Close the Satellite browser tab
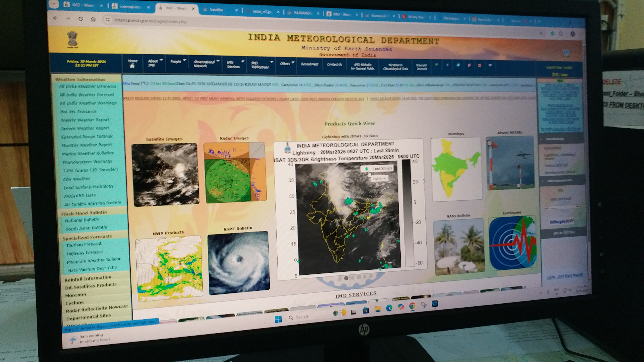 pyautogui.click(x=236, y=10)
